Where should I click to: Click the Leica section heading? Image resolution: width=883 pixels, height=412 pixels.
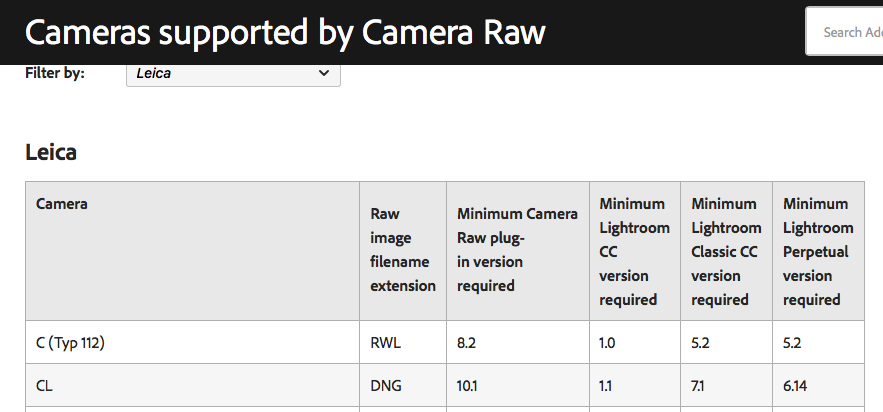tap(51, 152)
